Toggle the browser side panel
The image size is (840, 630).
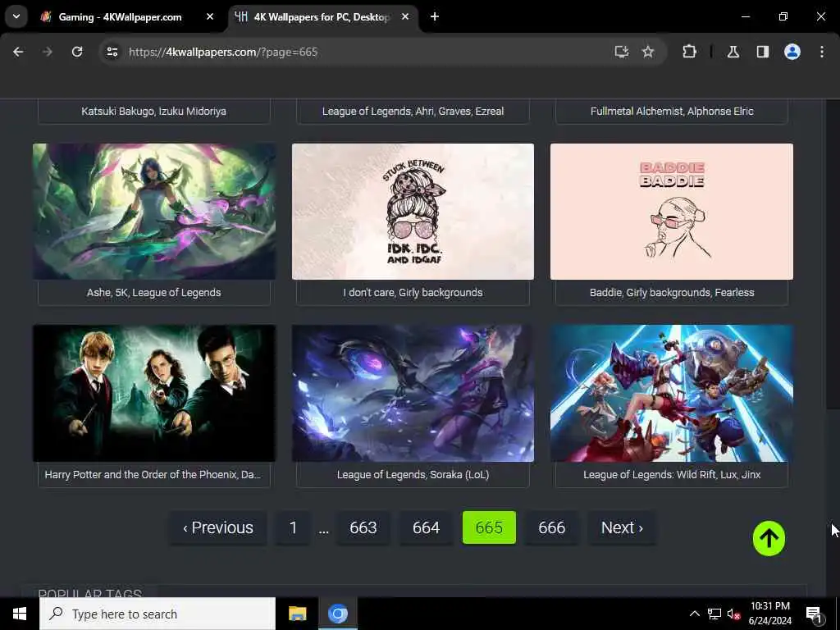point(763,52)
